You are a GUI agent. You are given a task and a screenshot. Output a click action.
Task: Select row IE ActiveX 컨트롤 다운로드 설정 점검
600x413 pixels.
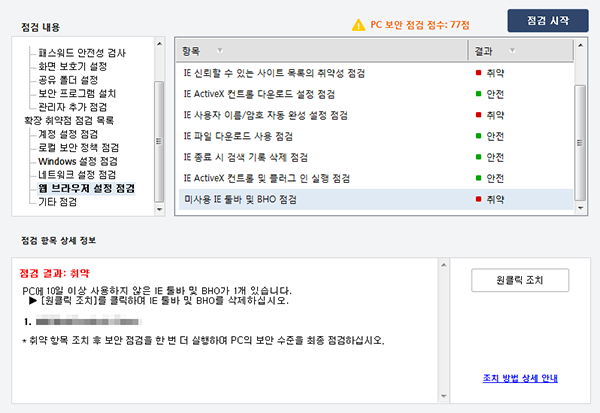tap(376, 94)
